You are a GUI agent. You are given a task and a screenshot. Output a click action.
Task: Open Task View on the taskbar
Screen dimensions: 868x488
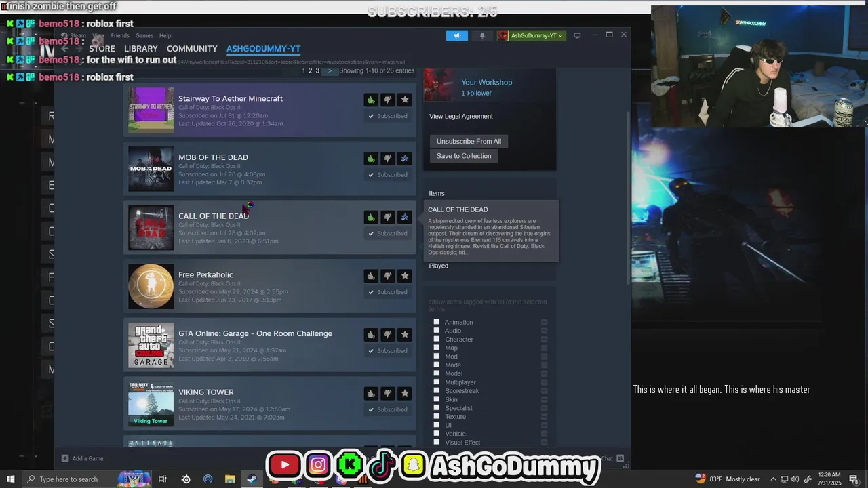pos(163,479)
